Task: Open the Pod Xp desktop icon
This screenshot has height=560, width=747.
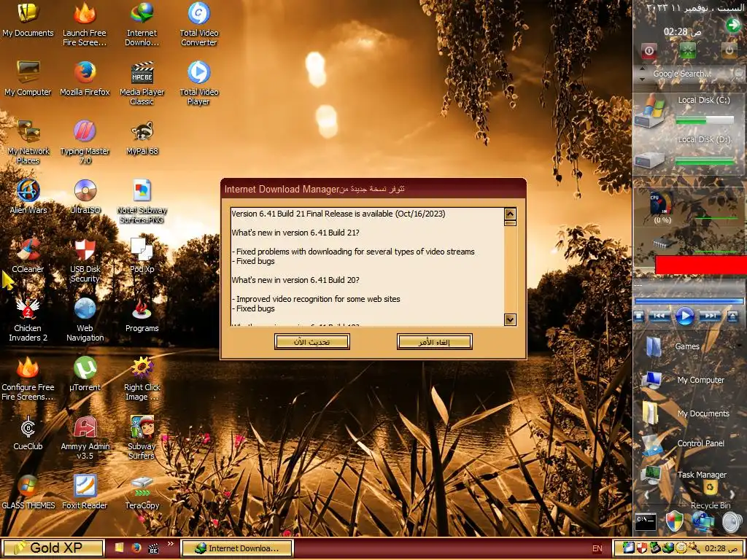Action: [142, 256]
